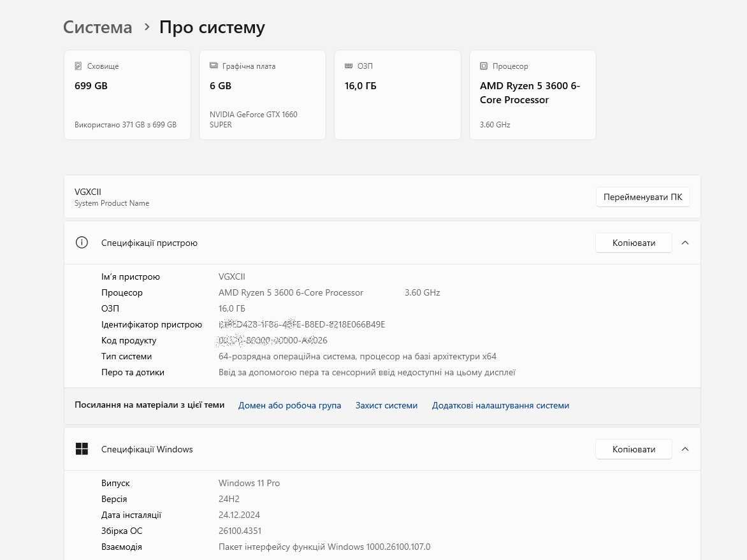Collapse the Специфікації Windows section chevron
Screen dimensions: 747x560
[x=685, y=449]
